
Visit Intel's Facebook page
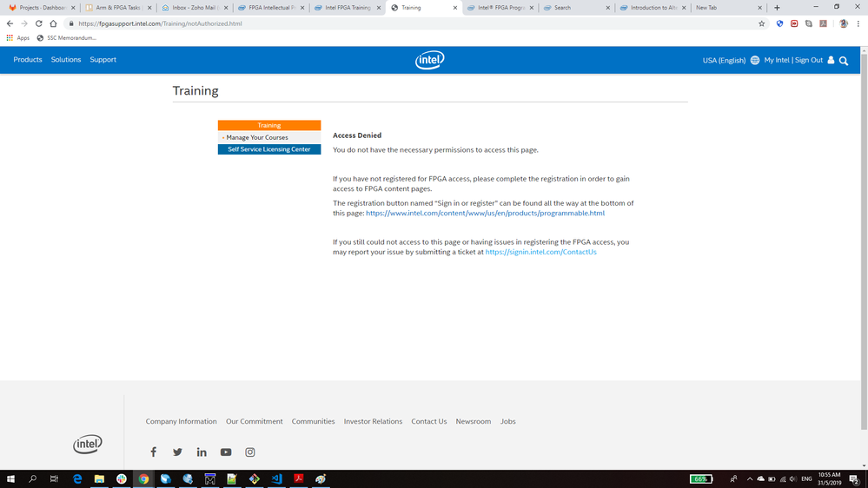(x=153, y=452)
